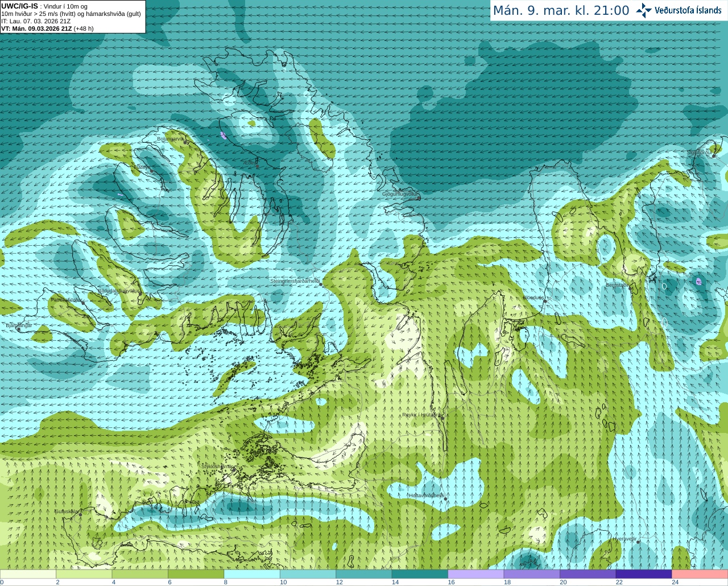Click the legend tick value '8'
The width and height of the screenshot is (728, 586).
click(x=226, y=582)
